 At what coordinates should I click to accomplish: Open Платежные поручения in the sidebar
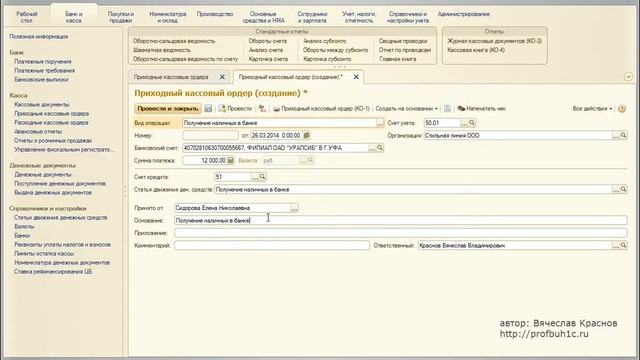pyautogui.click(x=43, y=61)
